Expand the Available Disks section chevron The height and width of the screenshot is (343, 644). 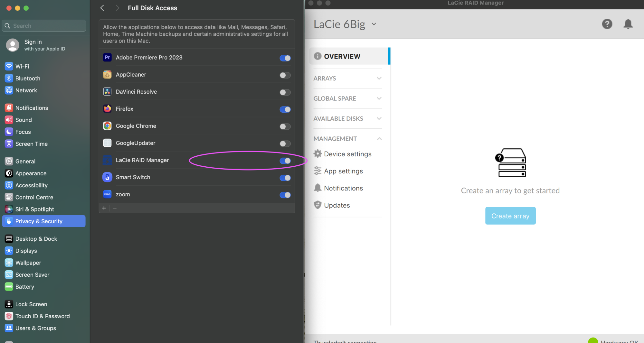379,118
